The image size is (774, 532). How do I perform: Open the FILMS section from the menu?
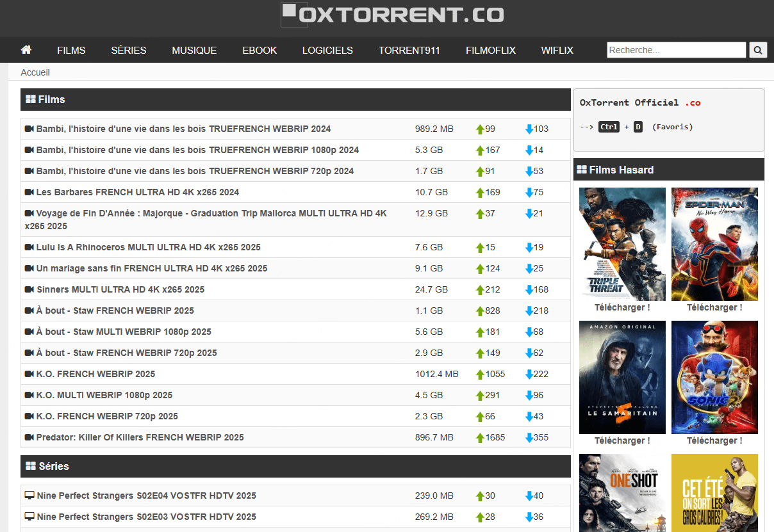[x=70, y=49]
